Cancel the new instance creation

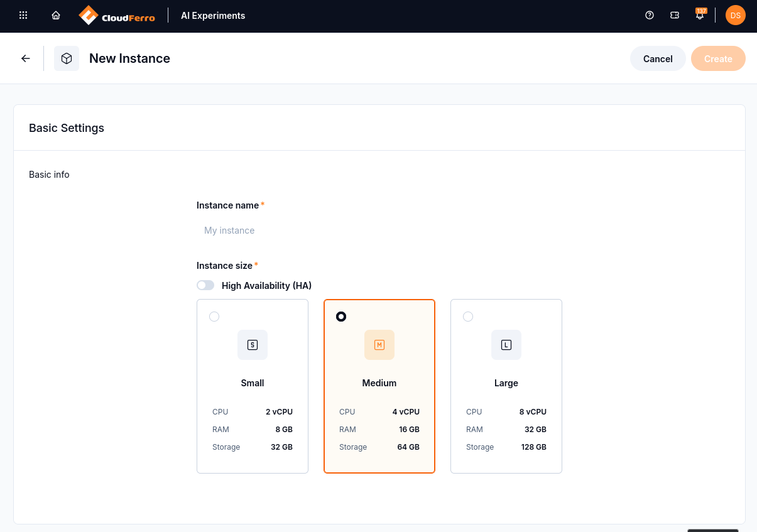coord(658,58)
